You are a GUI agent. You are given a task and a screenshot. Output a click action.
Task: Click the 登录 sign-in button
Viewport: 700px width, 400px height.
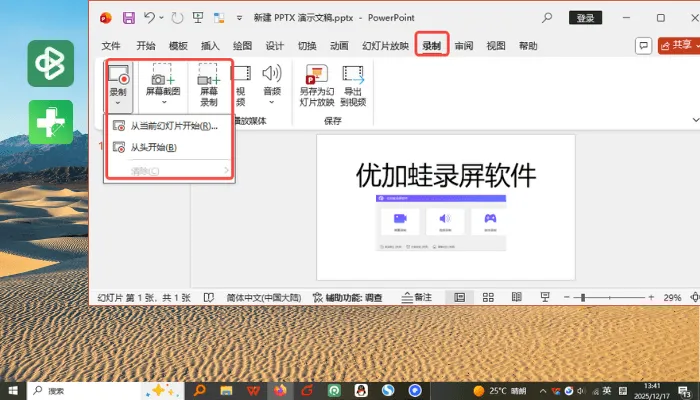[x=585, y=18]
